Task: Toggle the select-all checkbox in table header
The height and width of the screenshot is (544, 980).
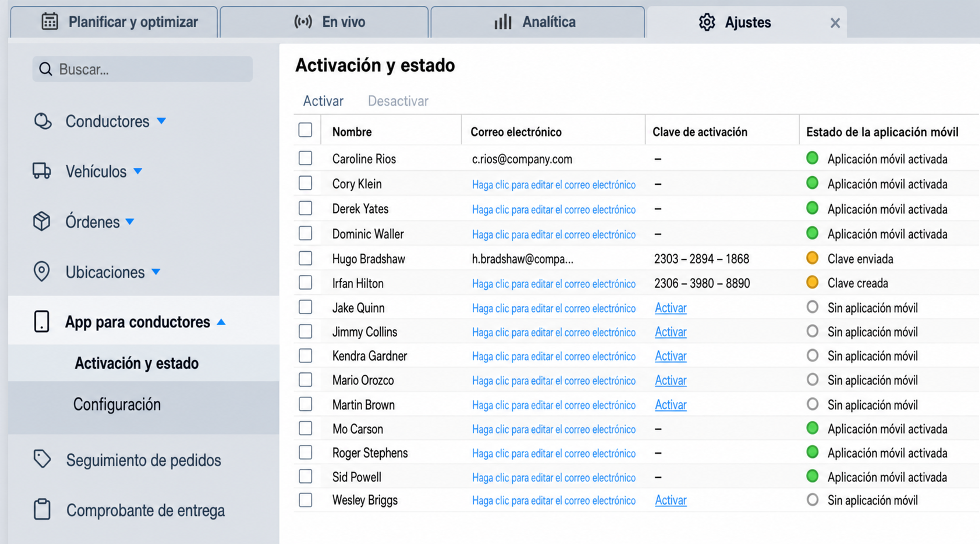Action: (305, 130)
